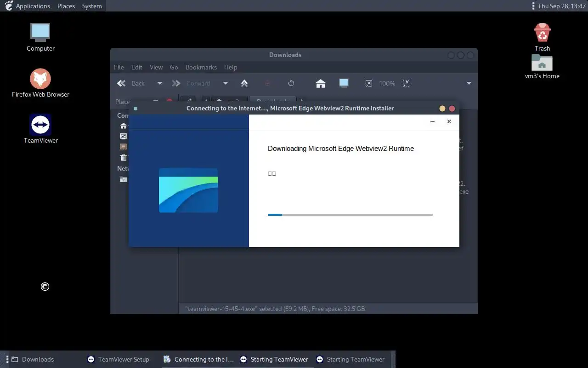Open the Applications menu in top panel
Viewport: 588px width, 368px height.
[x=33, y=6]
